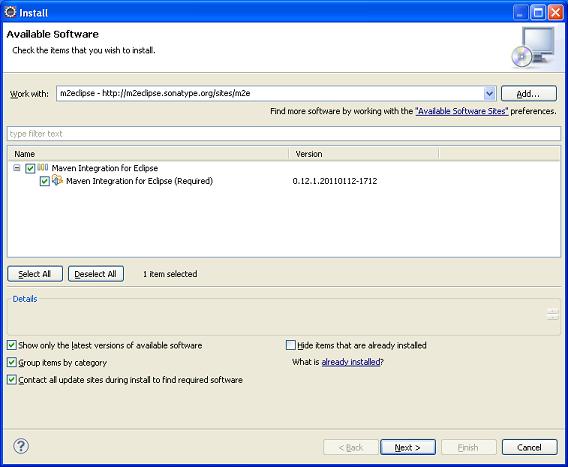The height and width of the screenshot is (467, 568).
Task: Toggle Show only the latest versions option
Action: pyautogui.click(x=12, y=345)
